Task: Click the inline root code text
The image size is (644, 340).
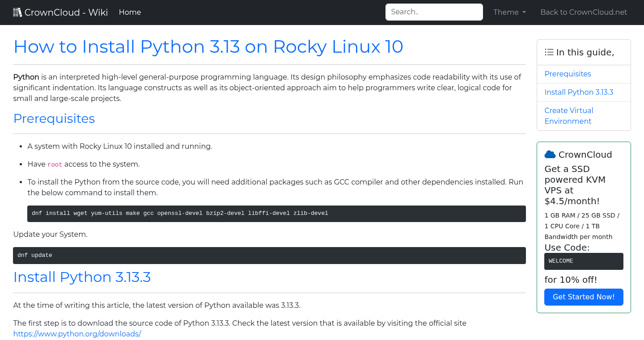Action: [x=55, y=164]
